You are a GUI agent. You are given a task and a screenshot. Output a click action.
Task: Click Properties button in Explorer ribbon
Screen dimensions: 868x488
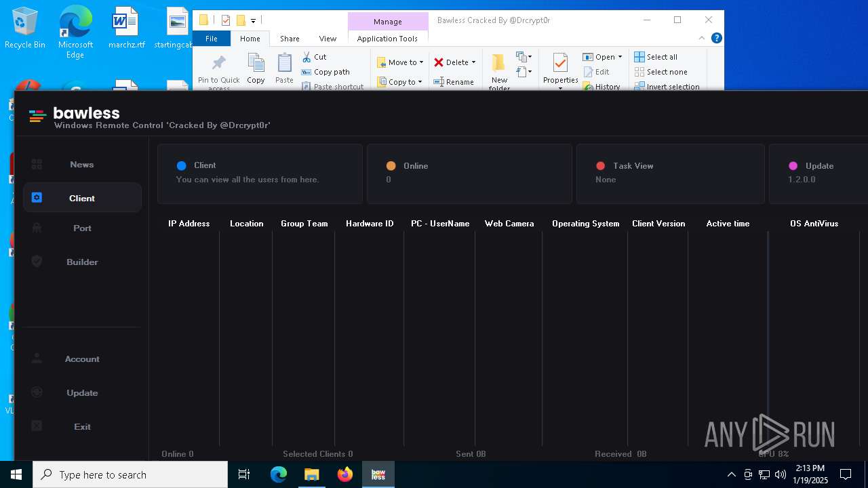560,72
